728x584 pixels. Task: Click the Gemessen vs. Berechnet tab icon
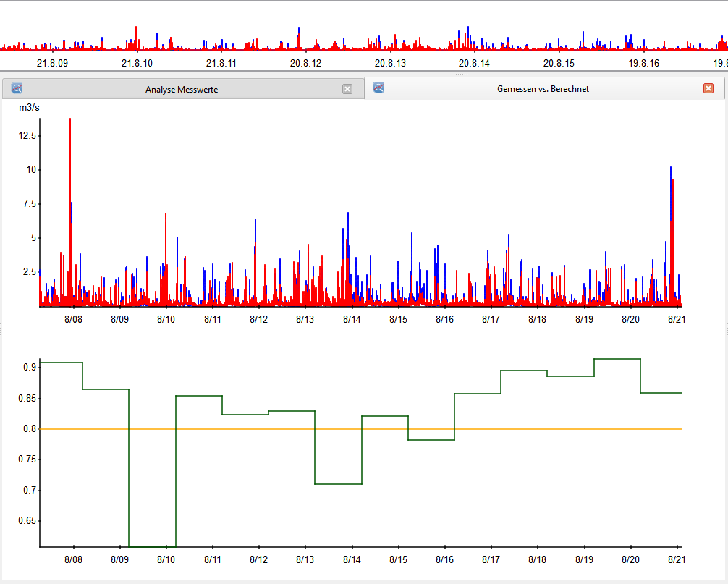(x=378, y=88)
